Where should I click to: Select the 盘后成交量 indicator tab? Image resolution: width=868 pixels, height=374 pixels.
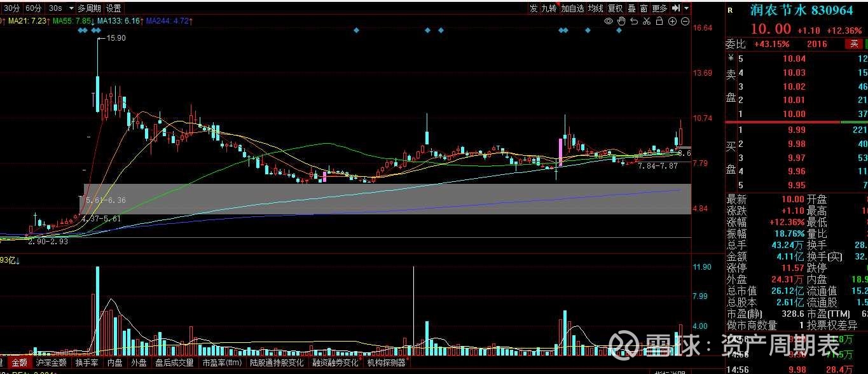point(174,363)
